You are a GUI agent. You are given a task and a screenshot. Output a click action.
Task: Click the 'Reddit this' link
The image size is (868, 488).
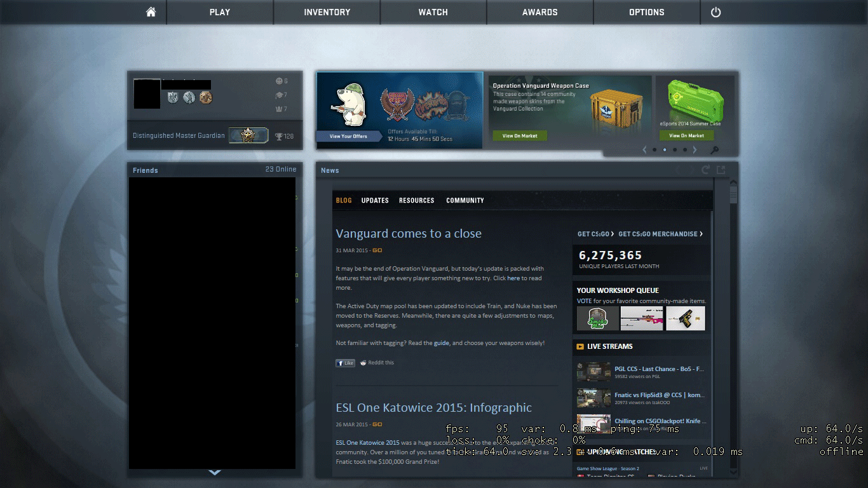tap(377, 363)
